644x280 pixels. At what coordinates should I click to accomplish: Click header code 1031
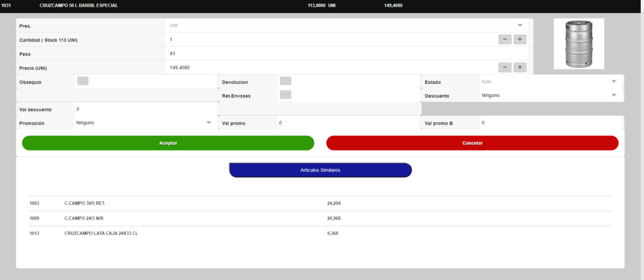6,6
